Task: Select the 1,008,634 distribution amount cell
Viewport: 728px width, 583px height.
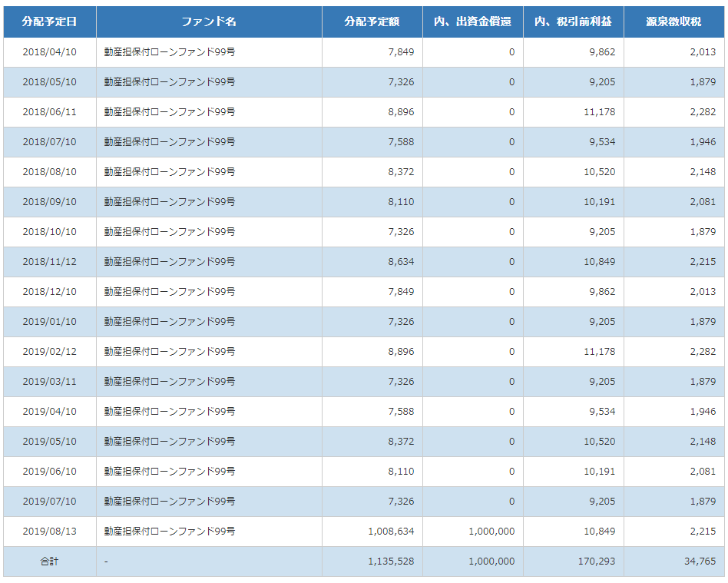Action: click(391, 532)
